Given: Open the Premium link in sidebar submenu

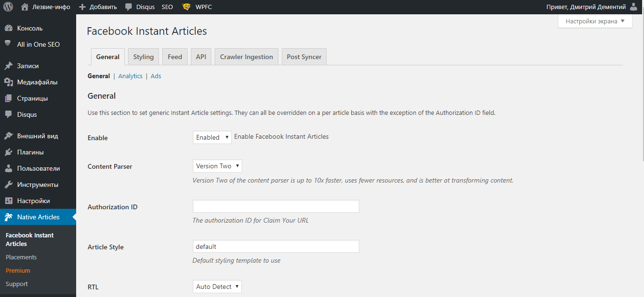Looking at the screenshot, I should click(x=18, y=271).
